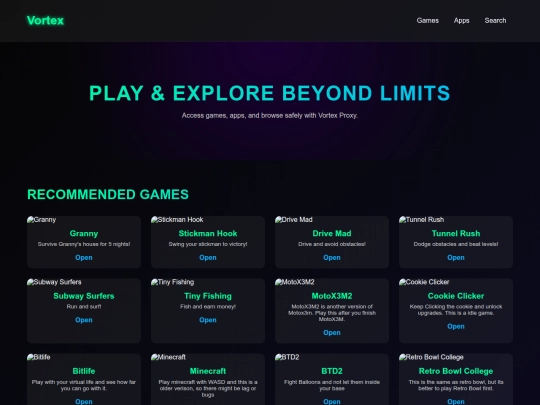Viewport: 540px width, 405px height.
Task: Open the Granny game
Action: pyautogui.click(x=84, y=258)
